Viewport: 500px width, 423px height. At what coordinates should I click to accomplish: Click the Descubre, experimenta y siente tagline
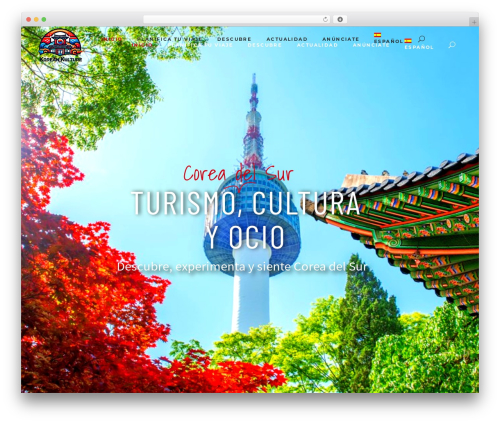point(242,267)
